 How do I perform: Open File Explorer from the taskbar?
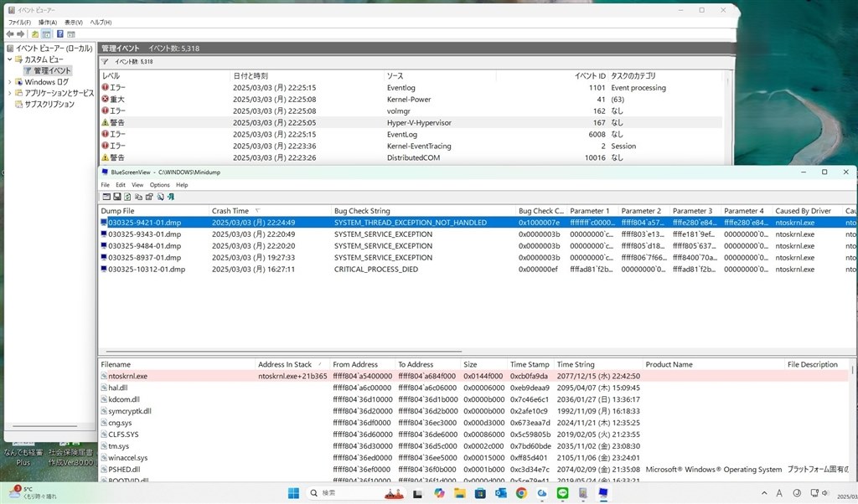(460, 493)
